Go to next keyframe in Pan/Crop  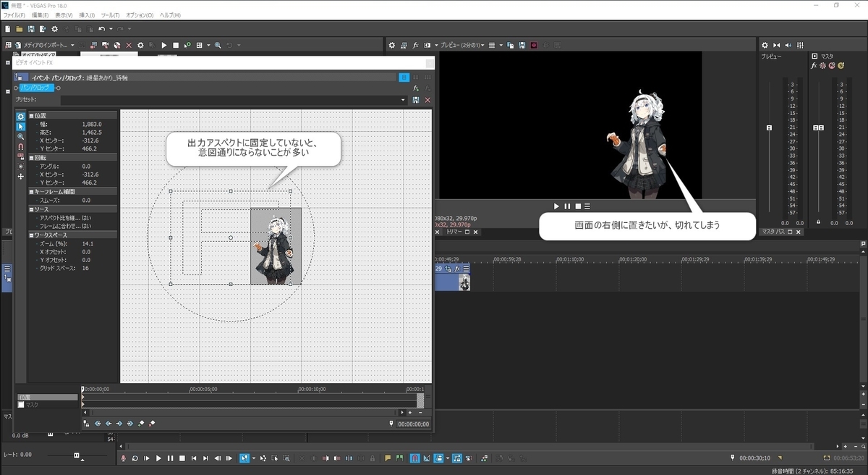click(119, 424)
